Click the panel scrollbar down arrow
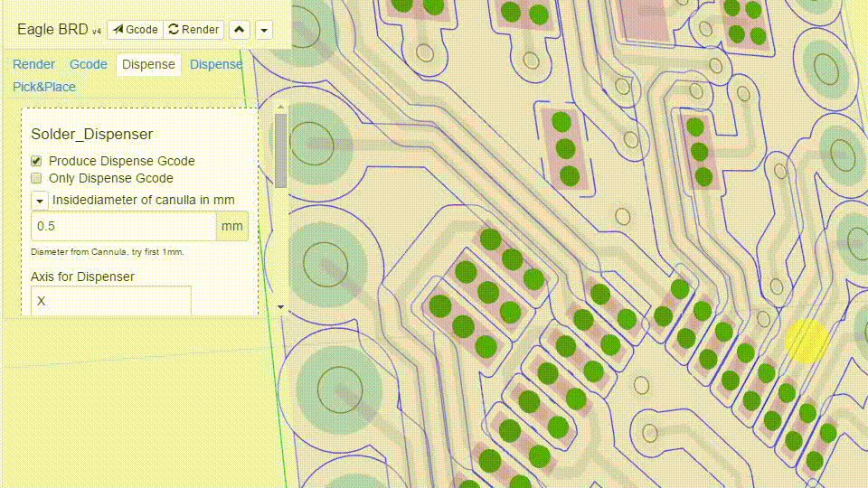Screen dimensions: 868x488 point(280,307)
